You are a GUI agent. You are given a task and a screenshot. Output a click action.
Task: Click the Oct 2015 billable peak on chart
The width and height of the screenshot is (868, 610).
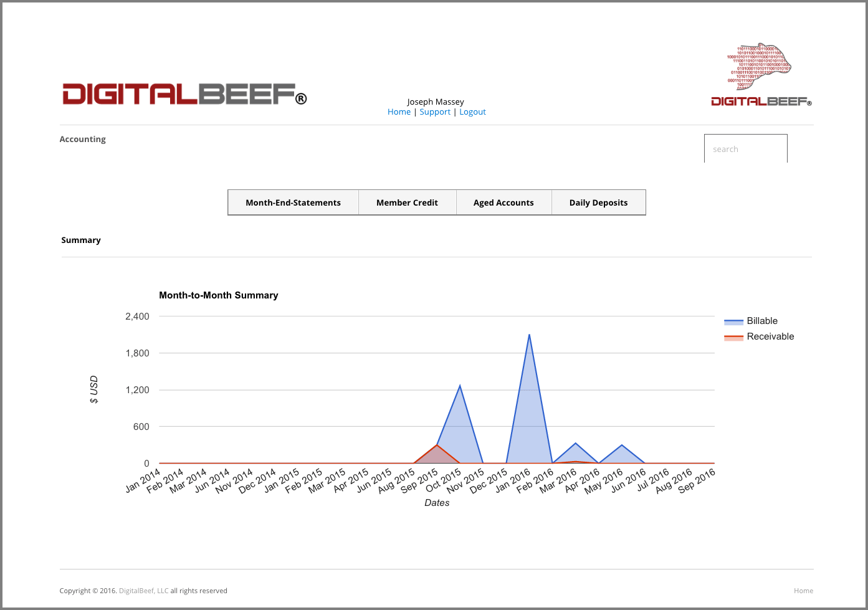[x=460, y=386]
